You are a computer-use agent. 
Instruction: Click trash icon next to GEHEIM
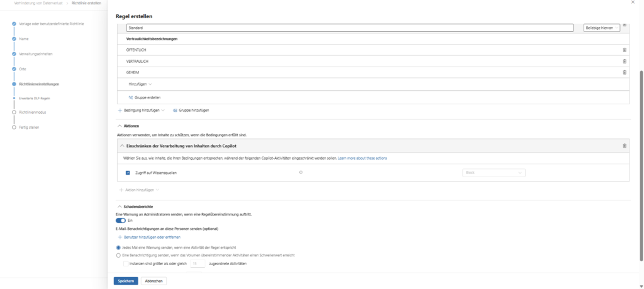[624, 73]
